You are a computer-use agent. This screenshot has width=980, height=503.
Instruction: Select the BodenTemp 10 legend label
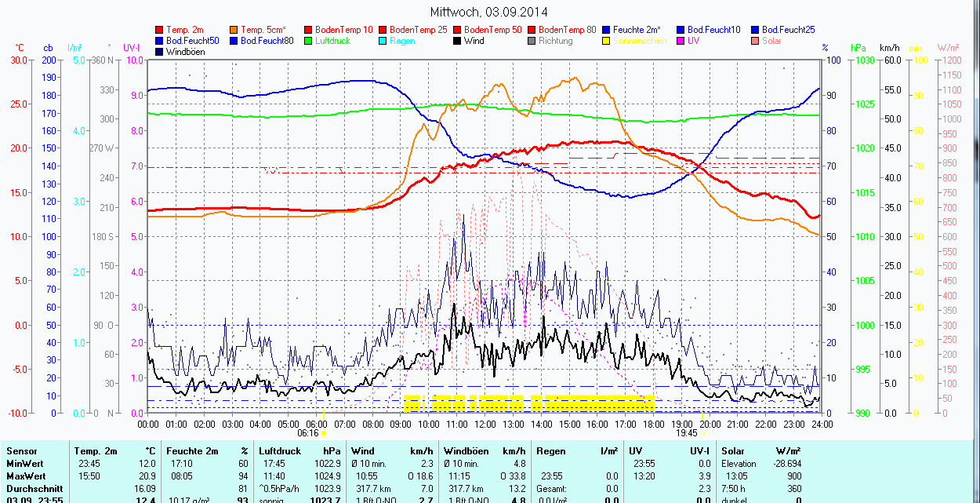click(x=344, y=30)
